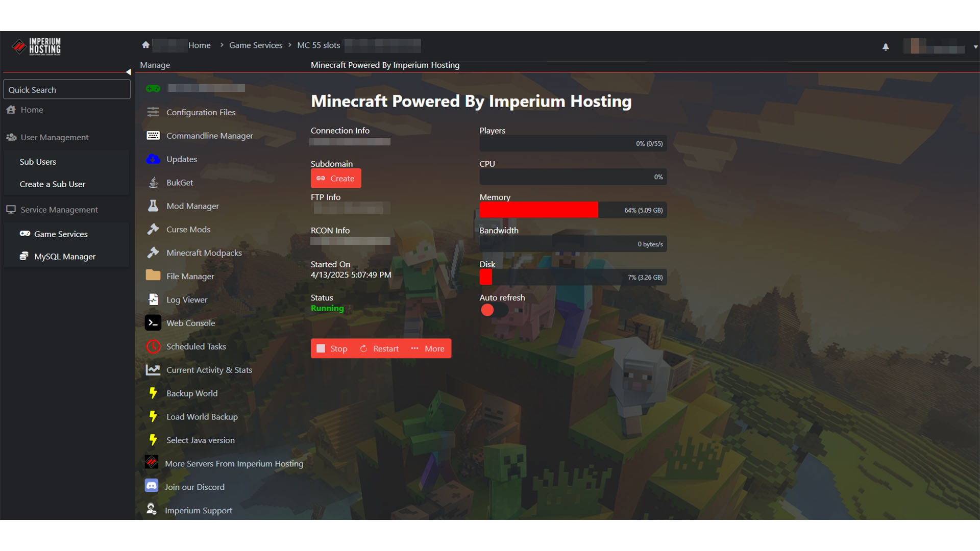Open MySQL Manager in sidebar
This screenshot has height=551, width=980.
(65, 257)
